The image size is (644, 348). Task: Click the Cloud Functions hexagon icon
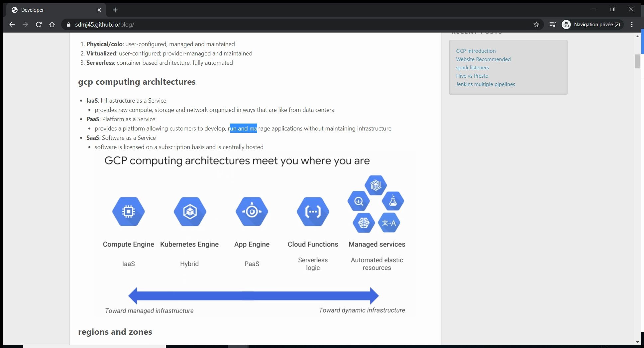click(x=313, y=212)
